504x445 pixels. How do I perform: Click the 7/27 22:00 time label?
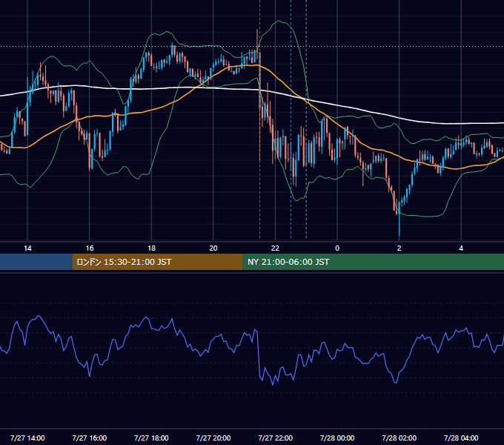point(275,438)
